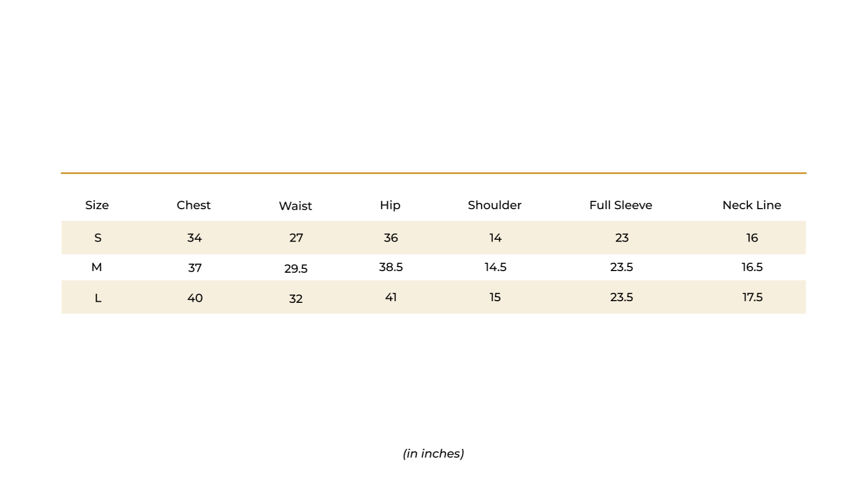This screenshot has width=868, height=488.
Task: Select the S size row label
Action: click(98, 238)
